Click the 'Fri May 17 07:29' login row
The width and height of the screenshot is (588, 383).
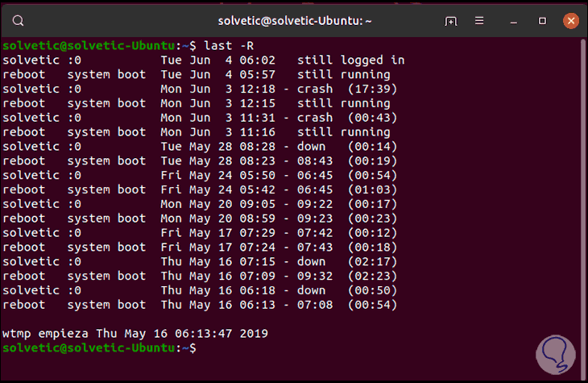click(200, 233)
